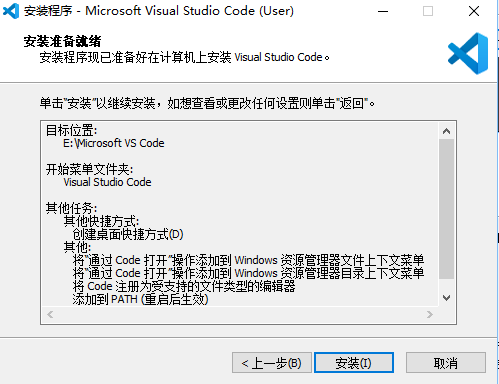Viewport: 499px width, 384px height.
Task: Click the '目标位置:' label
Action: click(x=71, y=130)
